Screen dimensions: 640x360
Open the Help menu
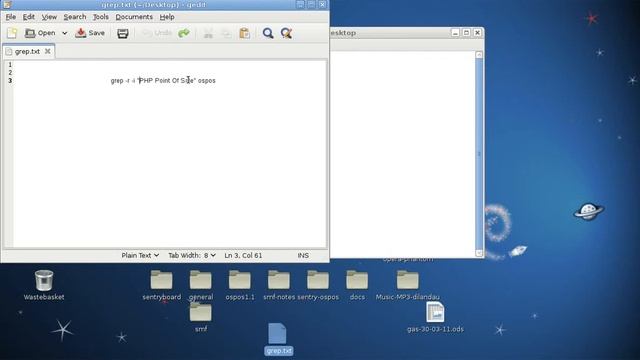[x=167, y=17]
